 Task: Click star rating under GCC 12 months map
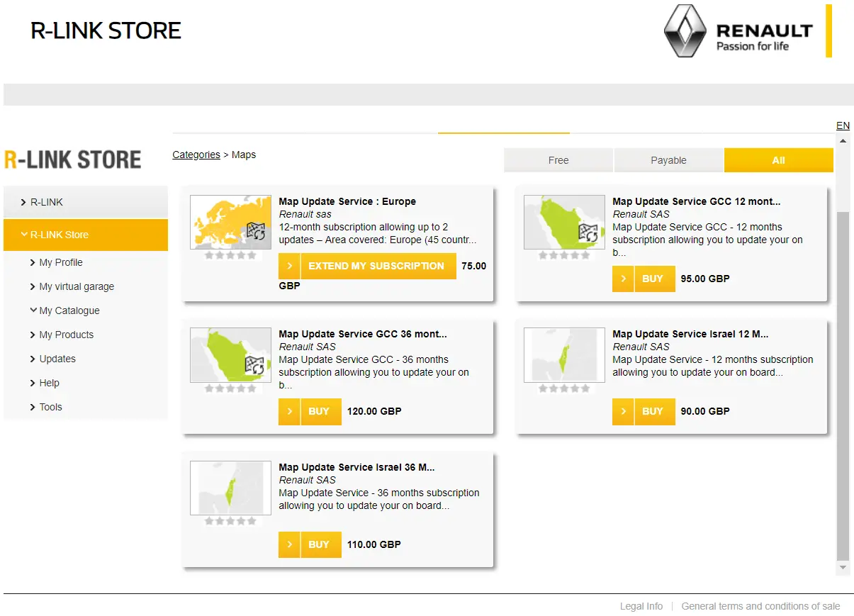564,255
